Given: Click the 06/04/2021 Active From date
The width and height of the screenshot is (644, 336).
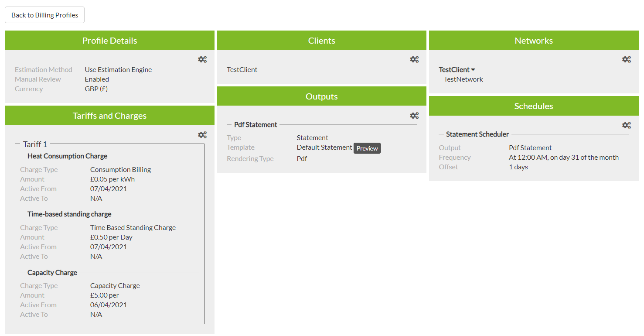Looking at the screenshot, I should (109, 305).
